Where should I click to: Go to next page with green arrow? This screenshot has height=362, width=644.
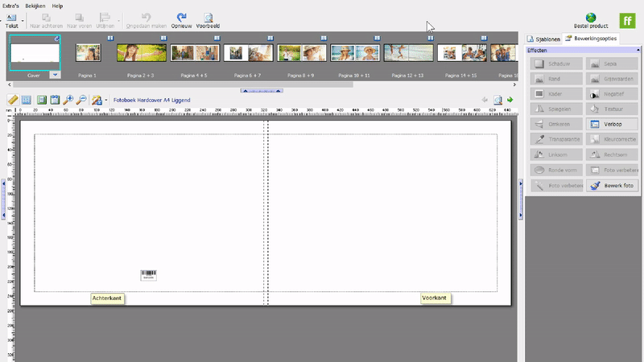[510, 101]
